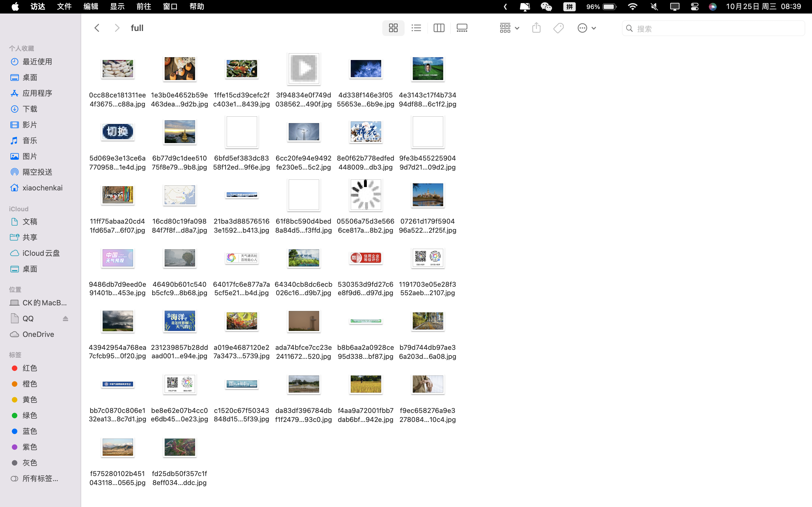Expand the group-by dropdown
The height and width of the screenshot is (507, 812).
point(509,28)
